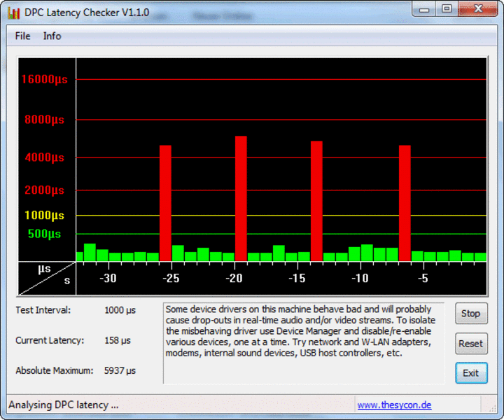Click the 4000µs axis label

[x=44, y=157]
